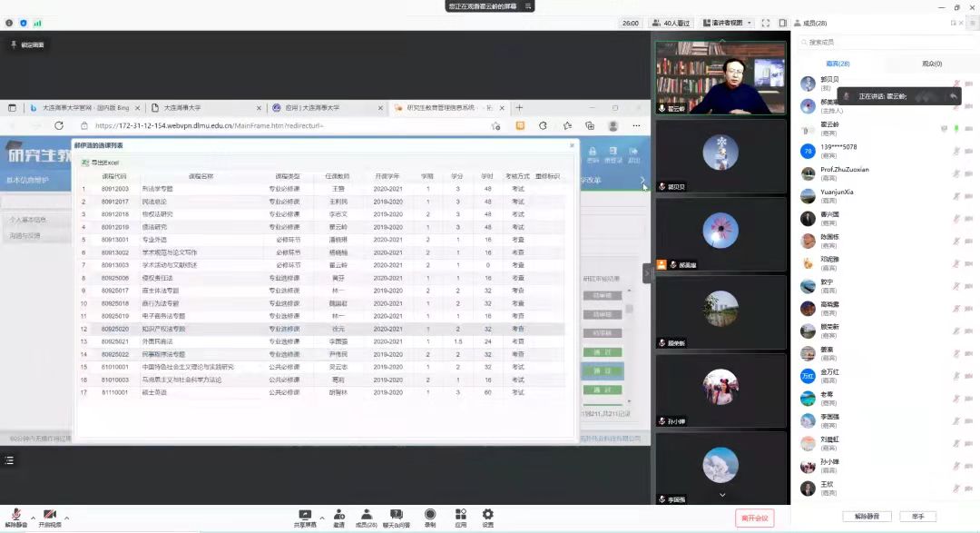The width and height of the screenshot is (980, 533).
Task: Open 聊天&问答 chat icon
Action: [x=396, y=515]
